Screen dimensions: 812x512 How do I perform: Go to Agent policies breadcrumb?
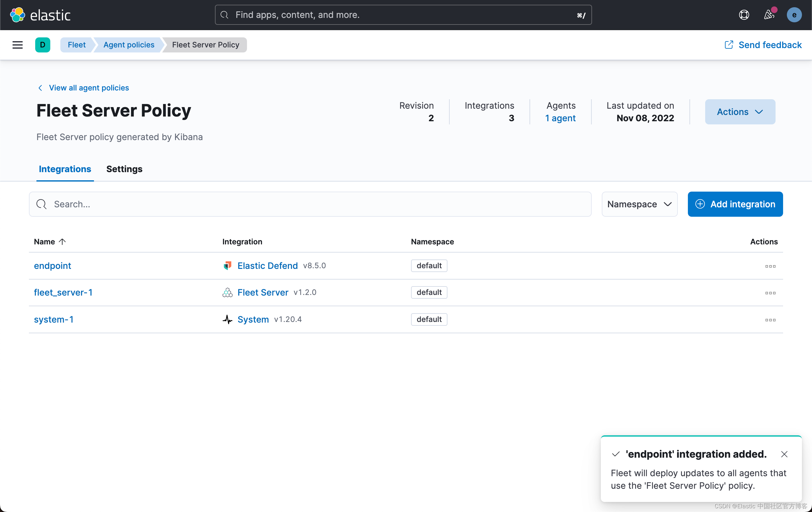click(x=129, y=45)
